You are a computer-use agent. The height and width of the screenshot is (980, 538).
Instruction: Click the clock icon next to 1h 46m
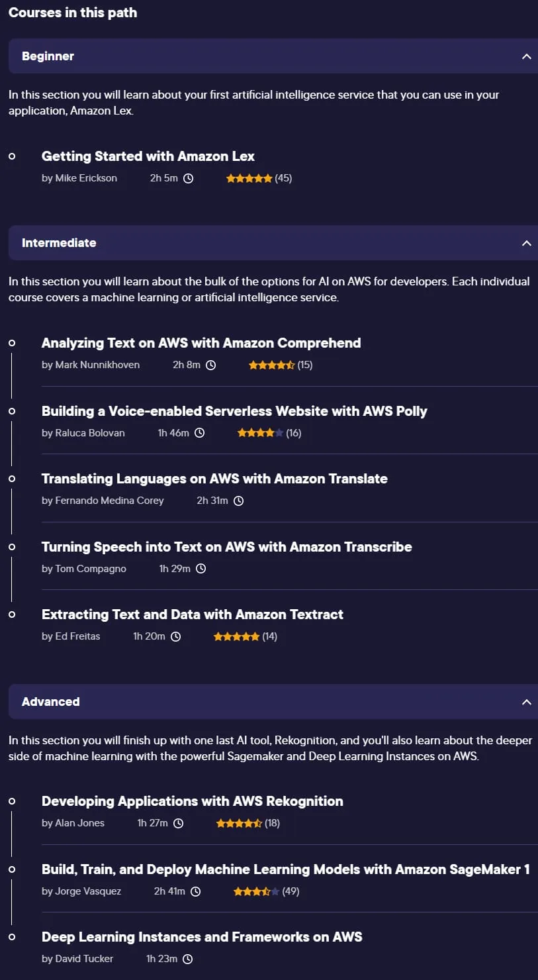click(x=199, y=433)
